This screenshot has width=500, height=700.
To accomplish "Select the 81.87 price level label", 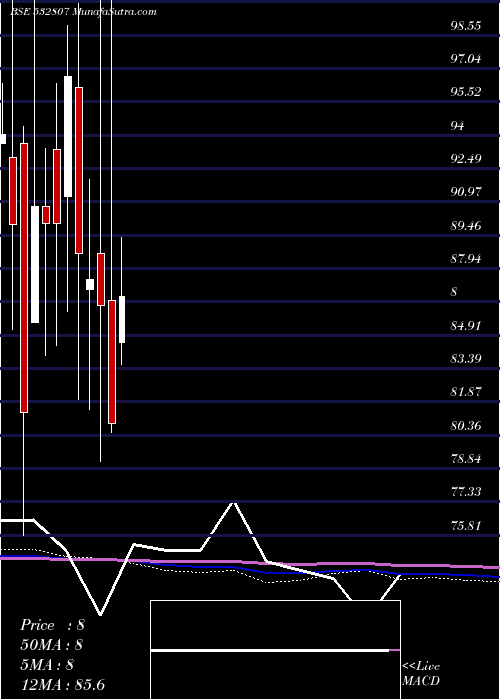I will point(466,392).
